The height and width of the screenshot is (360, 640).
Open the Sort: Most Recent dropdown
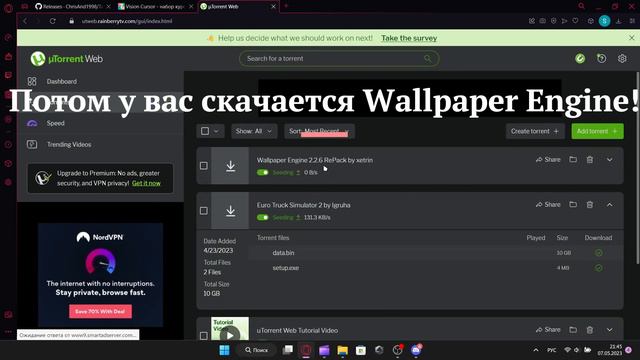pos(319,131)
